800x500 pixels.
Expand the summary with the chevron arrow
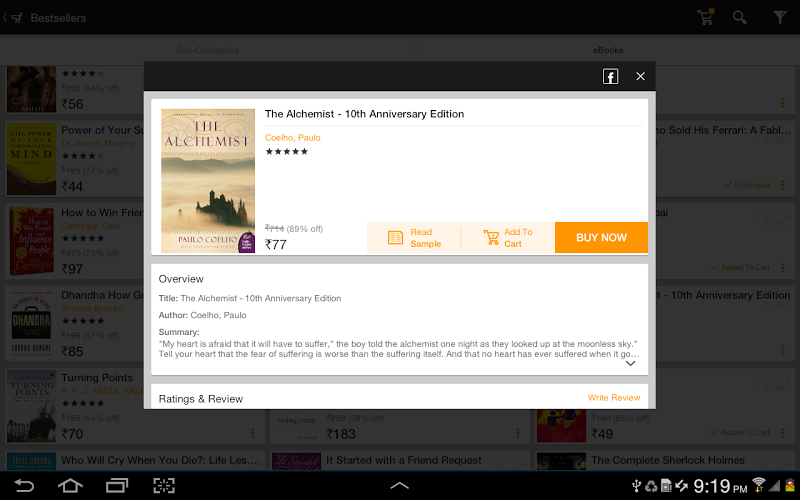tap(631, 363)
